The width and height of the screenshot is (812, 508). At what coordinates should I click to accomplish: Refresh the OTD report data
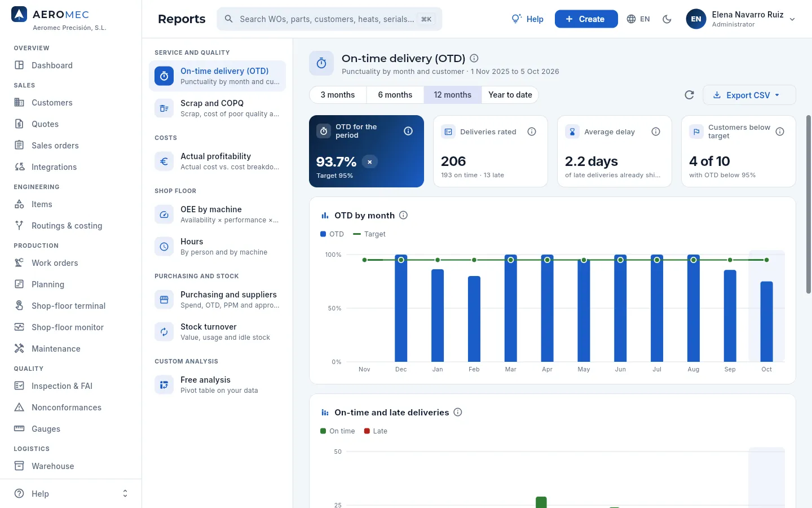click(689, 95)
